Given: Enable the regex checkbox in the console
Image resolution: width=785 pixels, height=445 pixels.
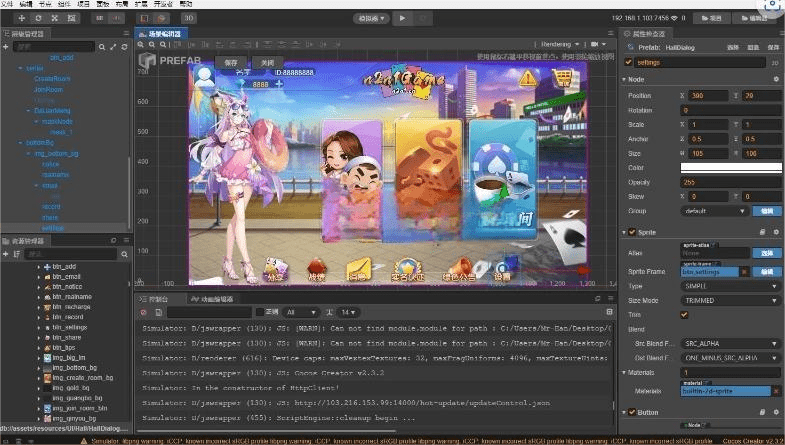Looking at the screenshot, I should (x=260, y=312).
